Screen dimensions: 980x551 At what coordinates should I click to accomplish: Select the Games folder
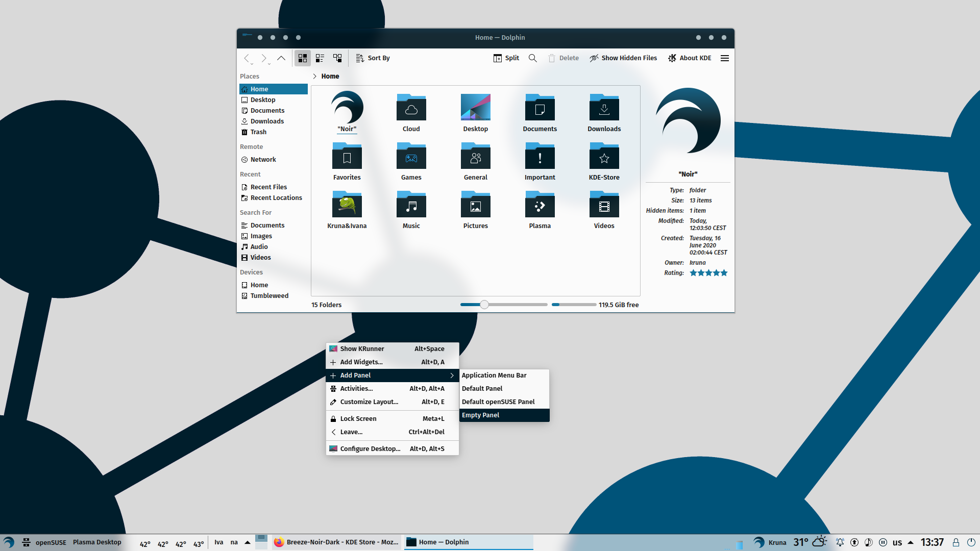(x=411, y=157)
